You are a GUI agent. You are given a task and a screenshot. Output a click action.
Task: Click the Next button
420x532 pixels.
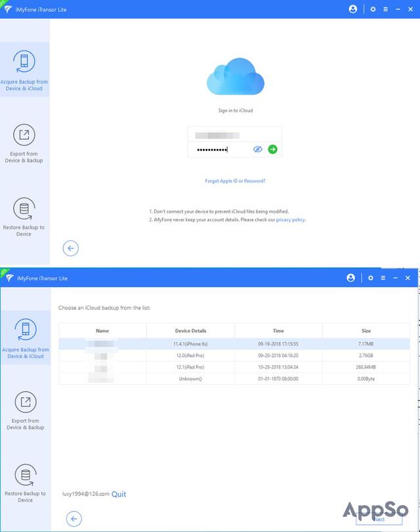(379, 519)
